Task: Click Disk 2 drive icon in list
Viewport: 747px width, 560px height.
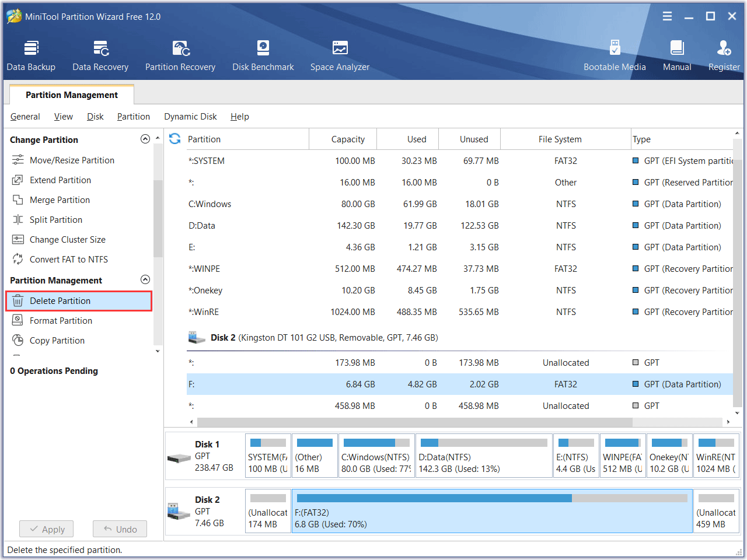Action: (x=197, y=337)
